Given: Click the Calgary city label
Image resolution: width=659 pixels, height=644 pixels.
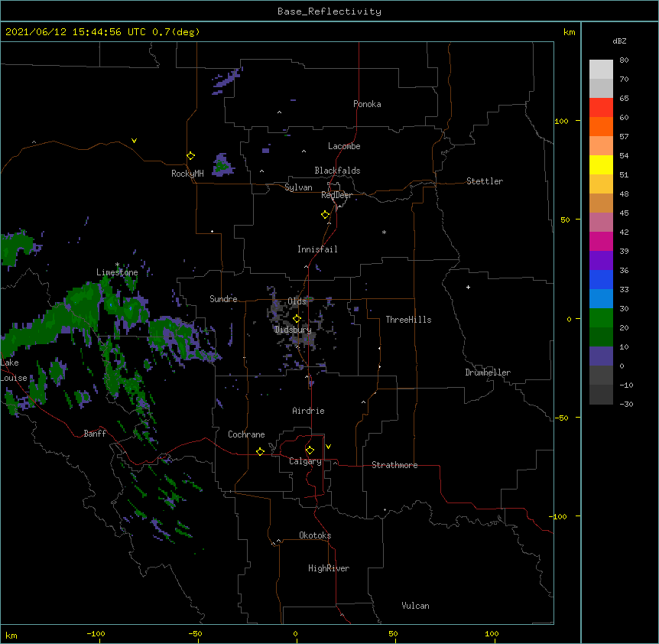Looking at the screenshot, I should coord(305,461).
